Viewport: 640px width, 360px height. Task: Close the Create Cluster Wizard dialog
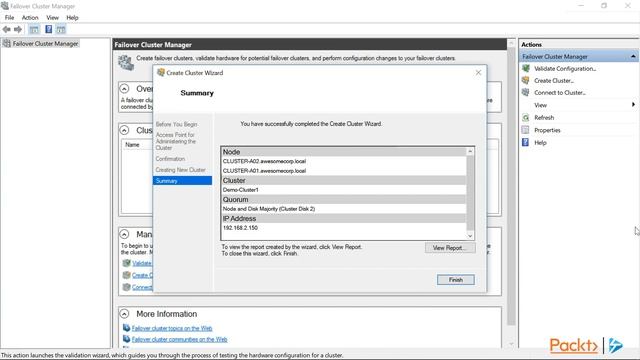tap(478, 73)
